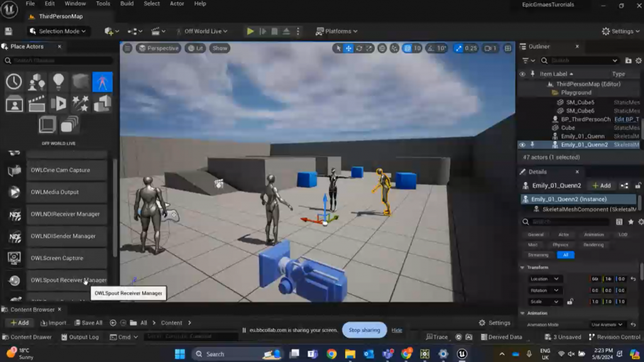Open the Settings dropdown in toolbar
This screenshot has width=644, height=362.
point(621,31)
